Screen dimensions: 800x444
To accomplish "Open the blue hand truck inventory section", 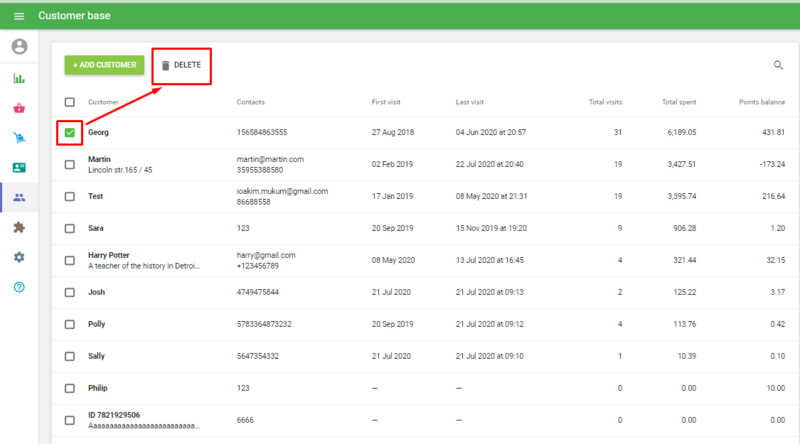I will coord(19,138).
